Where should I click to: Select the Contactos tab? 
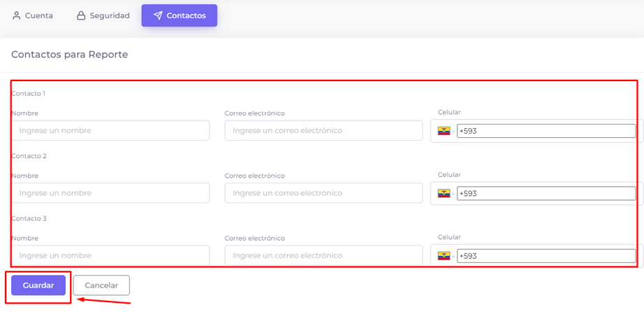coord(180,15)
